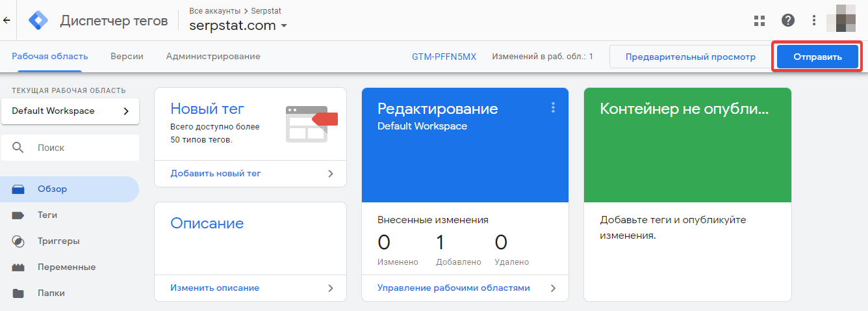Select Переменные in the sidebar
The width and height of the screenshot is (868, 311).
pyautogui.click(x=70, y=267)
